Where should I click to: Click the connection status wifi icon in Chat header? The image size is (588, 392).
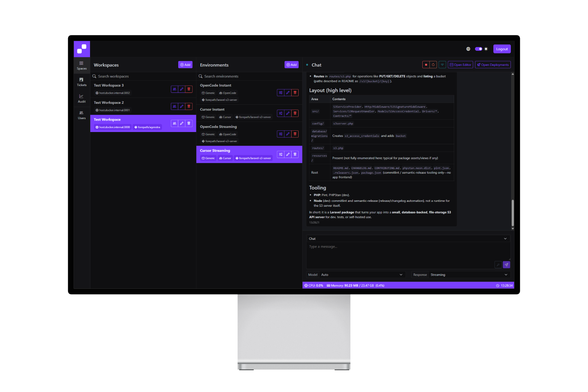coord(442,65)
